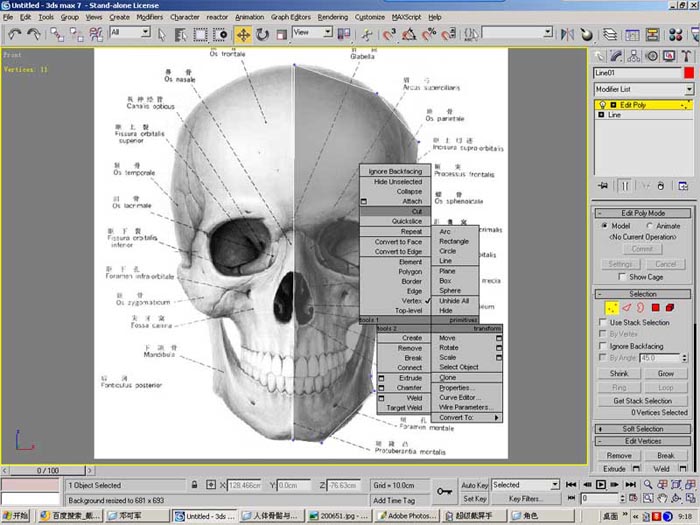Screen dimensions: 700x525
Task: Select Edge sub-object level icon
Action: point(627,308)
